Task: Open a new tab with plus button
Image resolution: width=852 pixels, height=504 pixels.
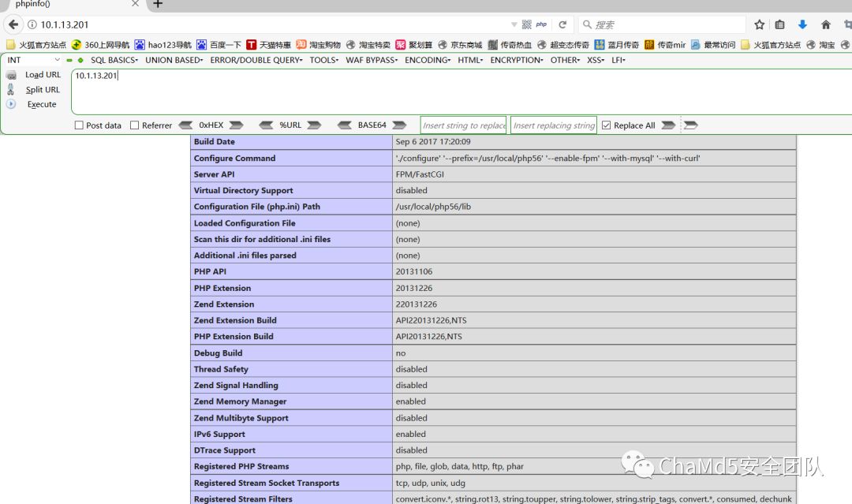Action: point(158,5)
